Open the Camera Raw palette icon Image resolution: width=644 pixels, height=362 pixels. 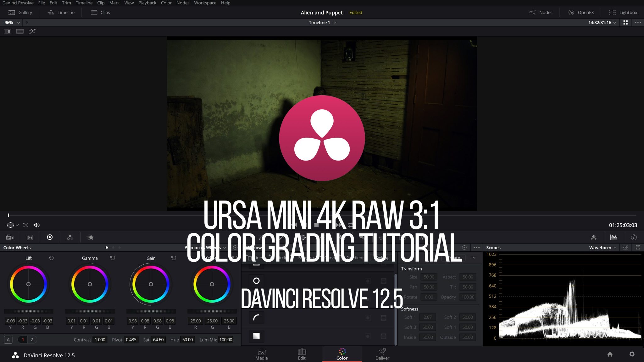(10, 237)
